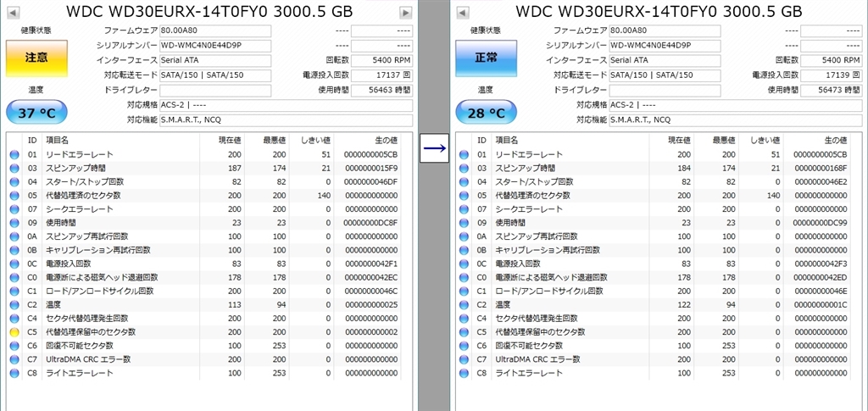Click 最悪値 column header in caution panel

[275, 141]
